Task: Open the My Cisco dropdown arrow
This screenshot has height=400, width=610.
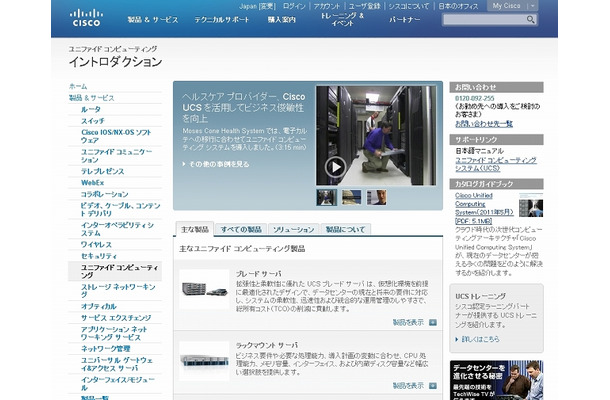Action: point(533,6)
